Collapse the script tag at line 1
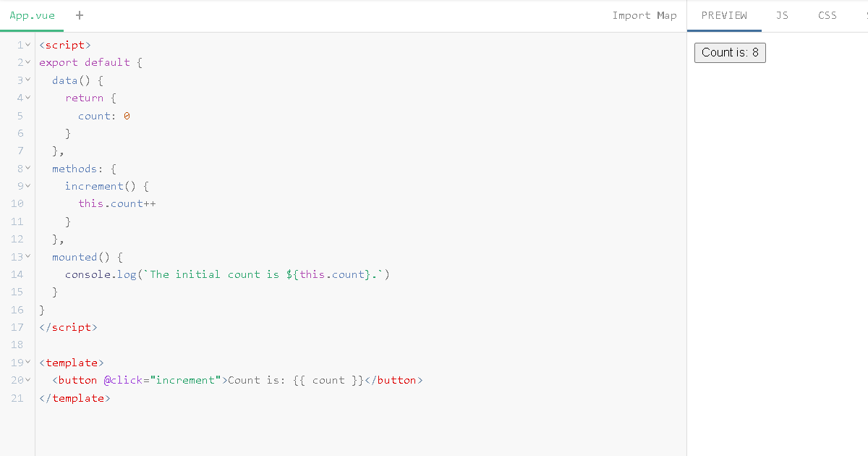 point(28,45)
